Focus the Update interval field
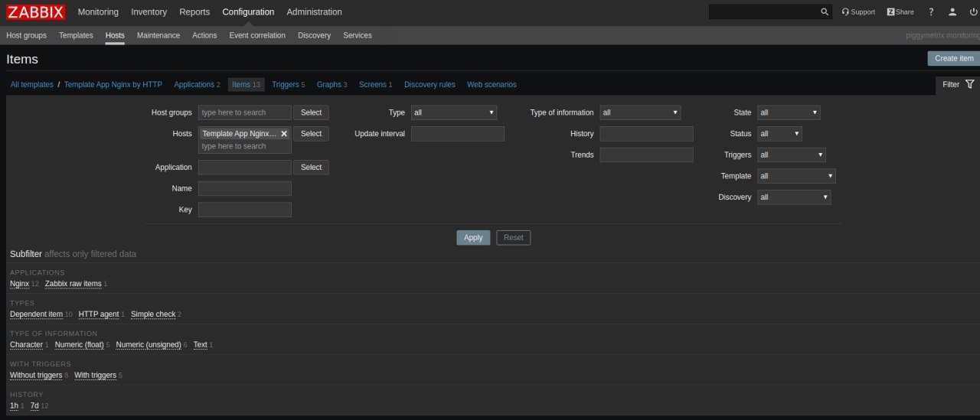This screenshot has height=420, width=980. pos(458,134)
